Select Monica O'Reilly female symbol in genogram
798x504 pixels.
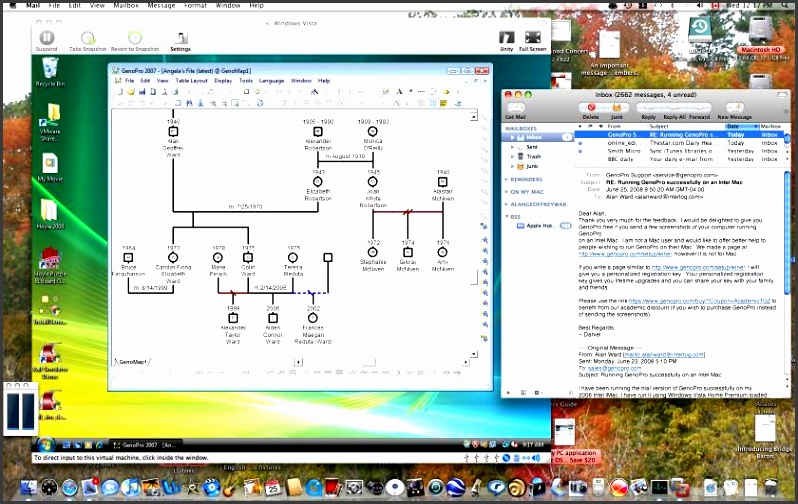(x=373, y=132)
